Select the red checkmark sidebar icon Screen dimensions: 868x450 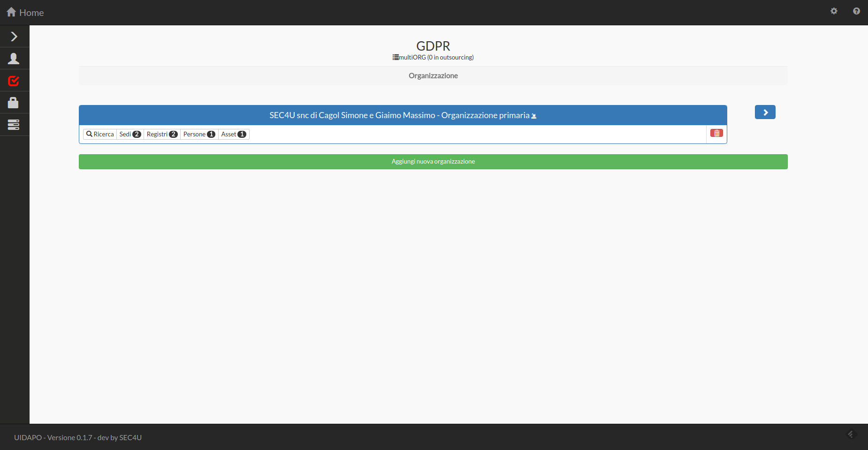14,81
